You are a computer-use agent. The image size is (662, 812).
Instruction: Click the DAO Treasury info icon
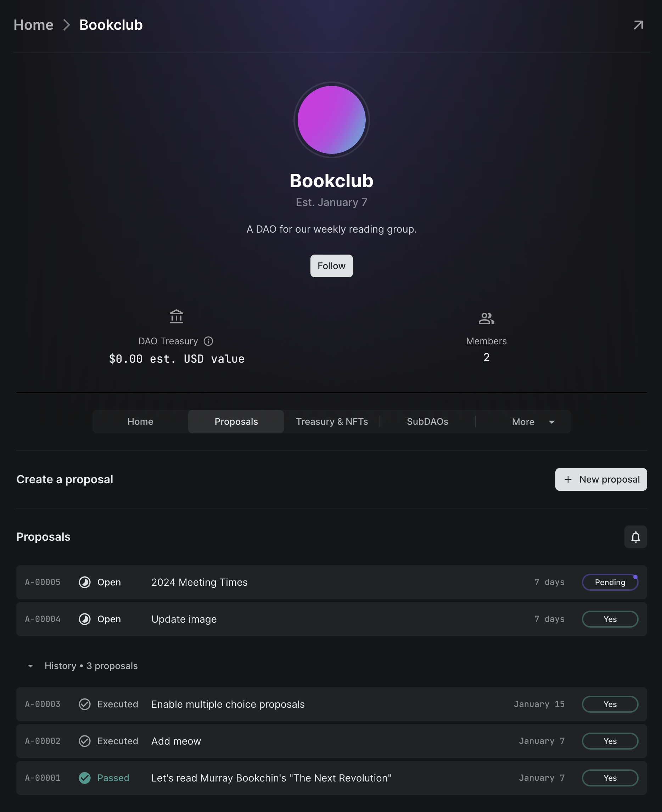point(208,341)
